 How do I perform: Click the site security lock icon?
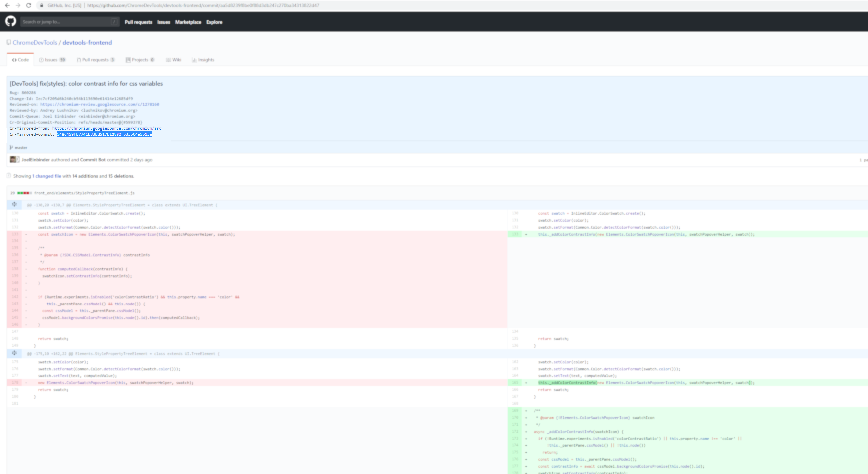42,5
